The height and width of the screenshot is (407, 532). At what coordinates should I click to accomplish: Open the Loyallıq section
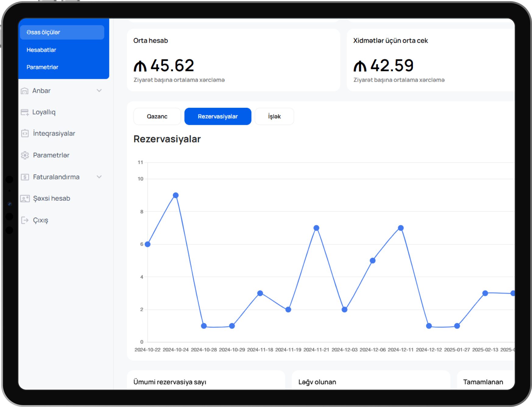click(x=44, y=112)
